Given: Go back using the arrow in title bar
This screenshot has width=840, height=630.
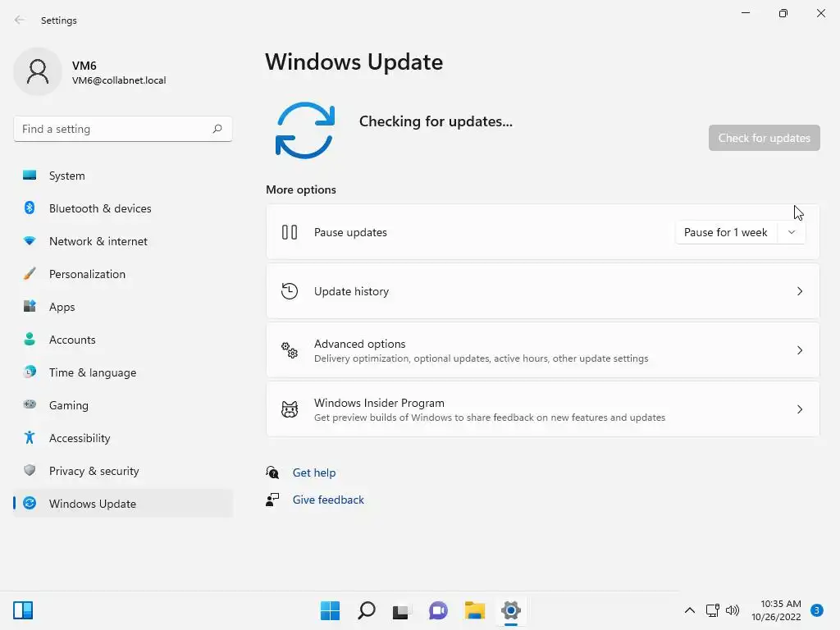Looking at the screenshot, I should click(20, 20).
